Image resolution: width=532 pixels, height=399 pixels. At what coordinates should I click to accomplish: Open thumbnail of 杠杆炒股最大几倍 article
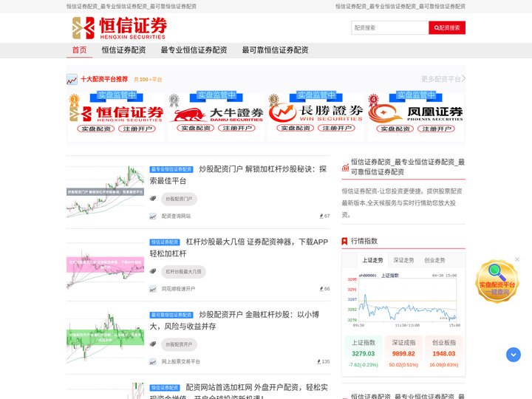tap(105, 265)
